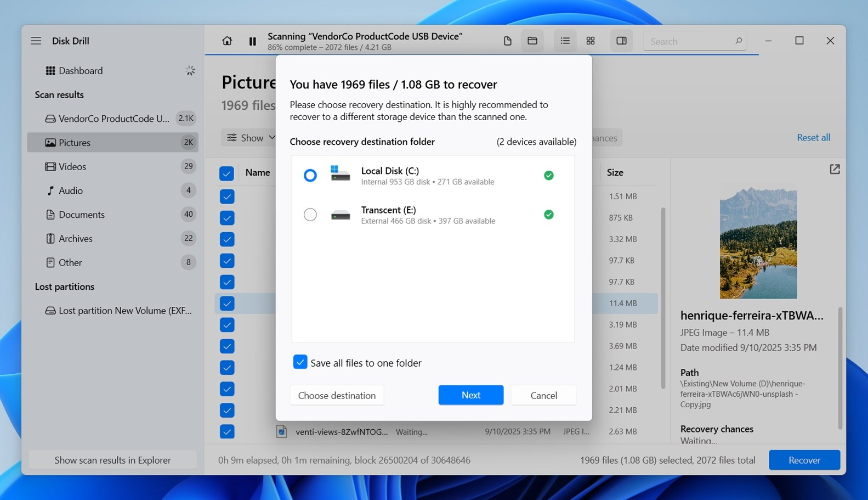868x500 pixels.
Task: Toggle the preview panel icon
Action: coord(621,41)
